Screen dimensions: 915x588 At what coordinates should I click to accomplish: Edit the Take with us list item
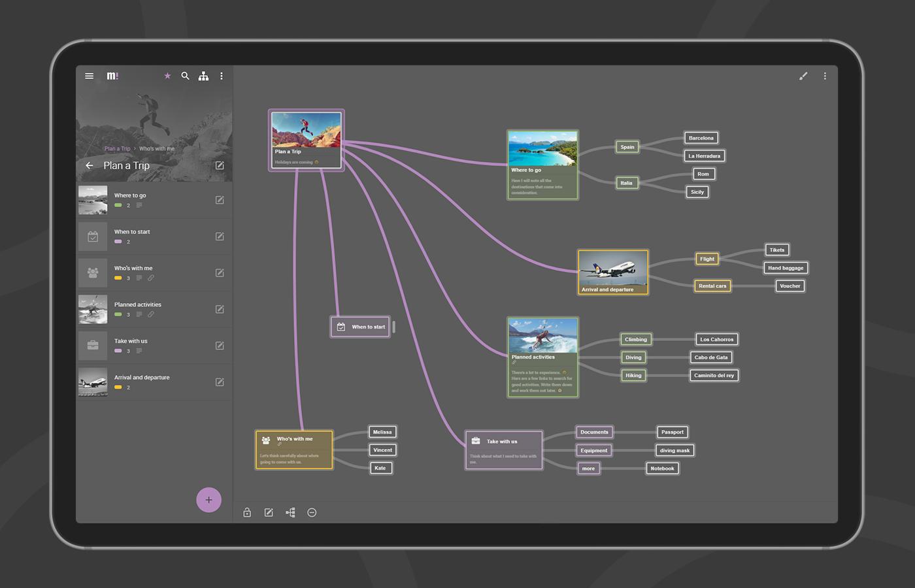tap(220, 346)
